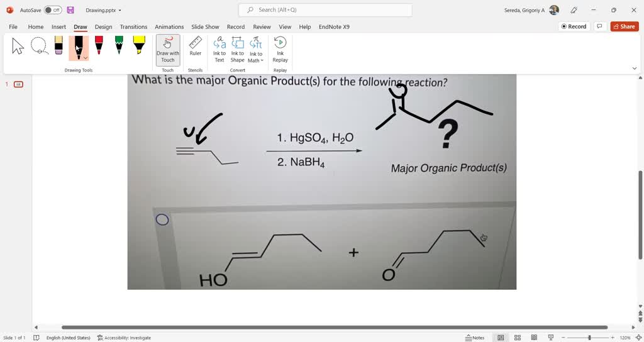Viewport: 644px width, 342px height.
Task: Fit slide to current window
Action: coord(638,338)
